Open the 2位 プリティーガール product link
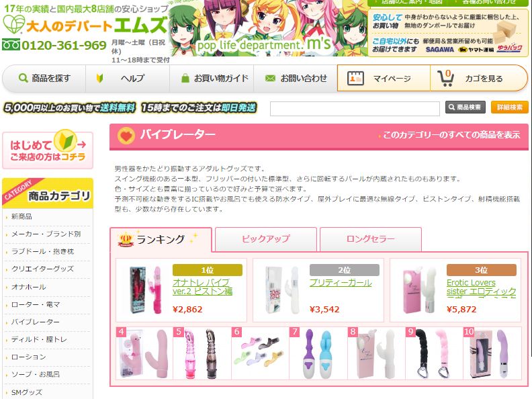 click(341, 283)
